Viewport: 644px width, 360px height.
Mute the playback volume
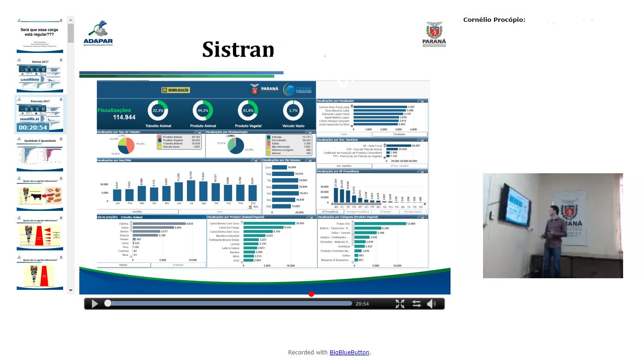coord(431,304)
